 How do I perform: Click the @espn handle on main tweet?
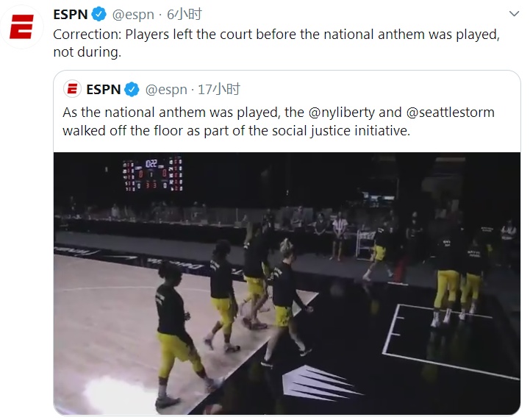tap(134, 14)
